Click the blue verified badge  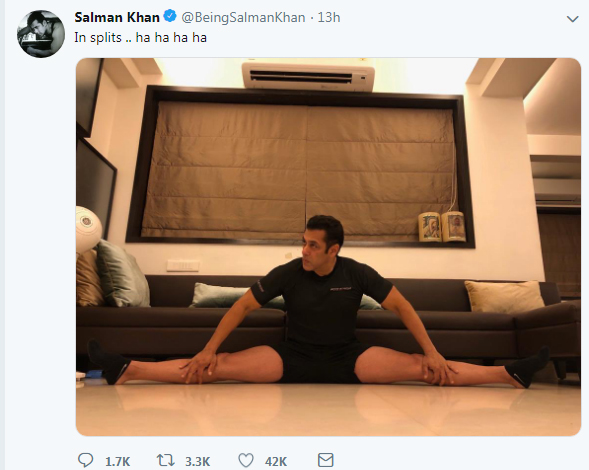pyautogui.click(x=170, y=17)
